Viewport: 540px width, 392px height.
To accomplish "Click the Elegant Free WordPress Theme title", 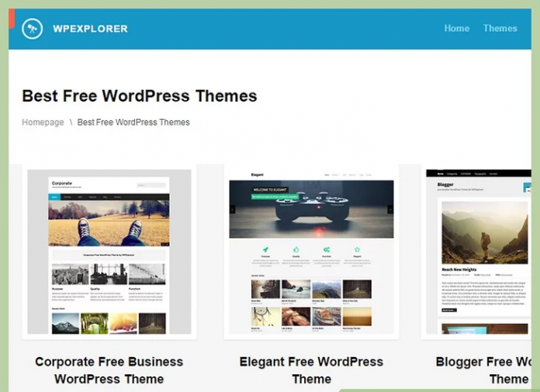I will (311, 370).
